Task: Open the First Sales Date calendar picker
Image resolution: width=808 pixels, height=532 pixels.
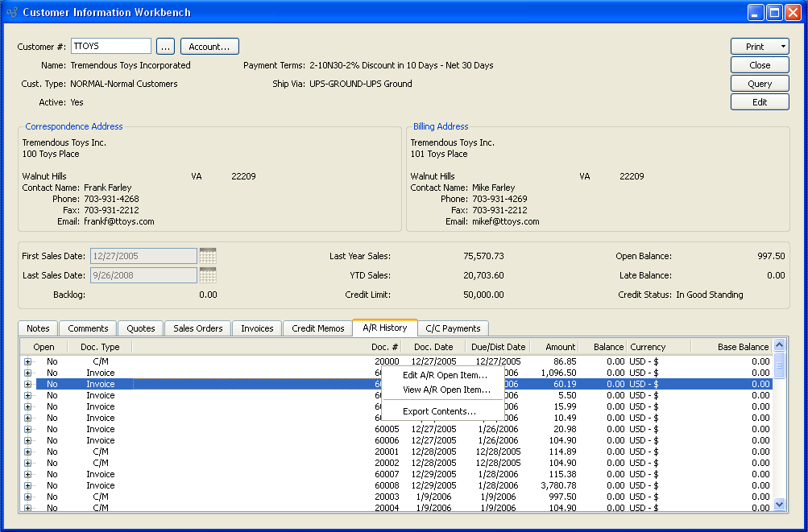Action: coord(207,256)
